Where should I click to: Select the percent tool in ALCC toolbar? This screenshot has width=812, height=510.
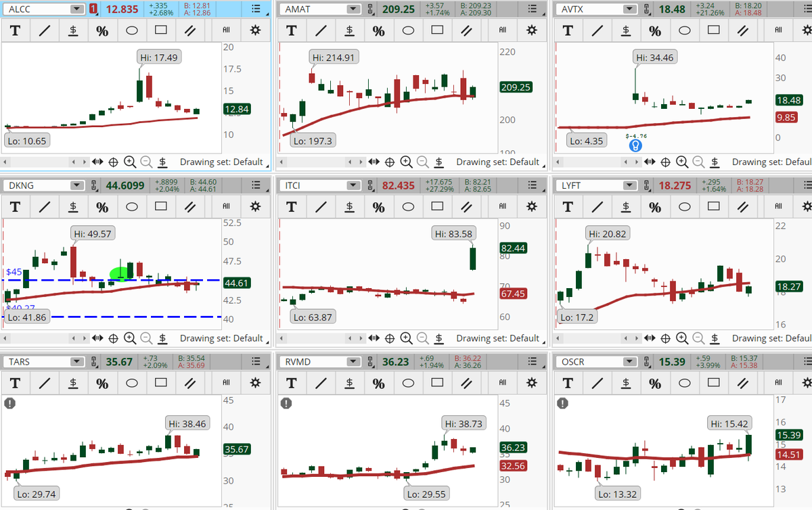(x=102, y=31)
